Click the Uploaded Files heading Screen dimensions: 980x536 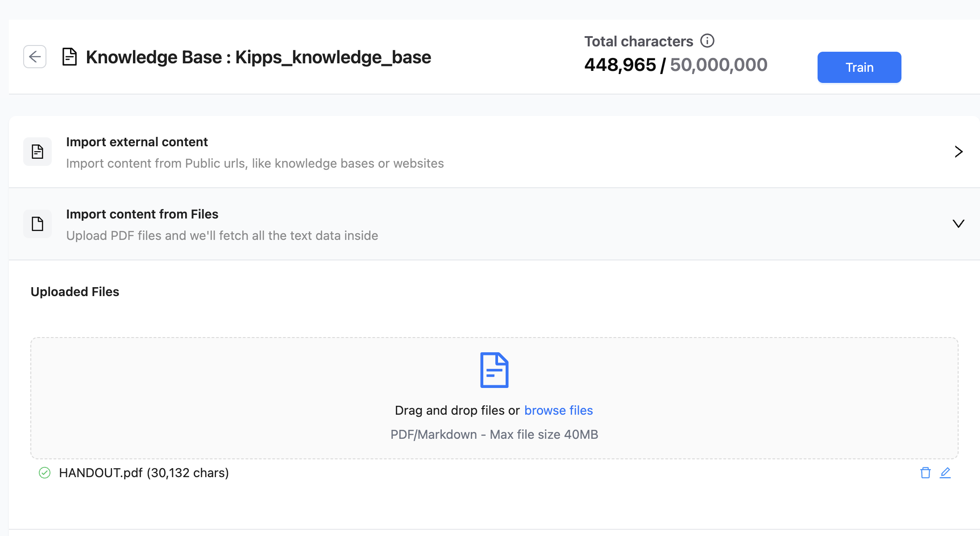(75, 292)
